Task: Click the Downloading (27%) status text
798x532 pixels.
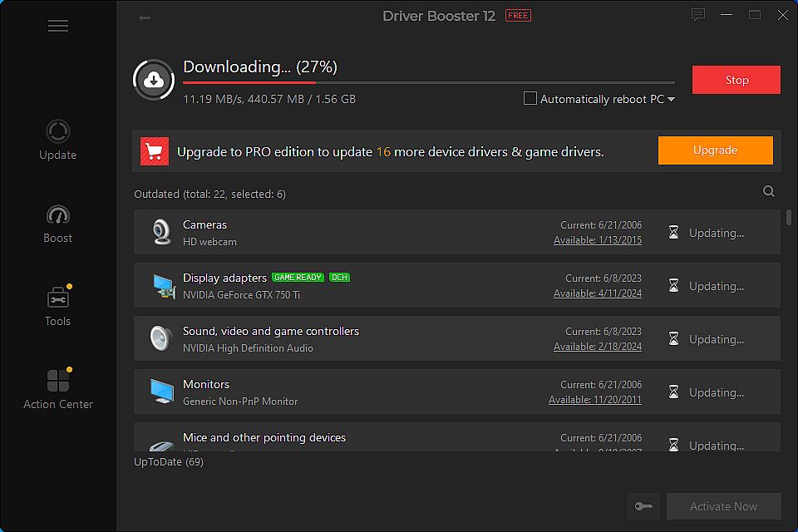Action: 260,66
